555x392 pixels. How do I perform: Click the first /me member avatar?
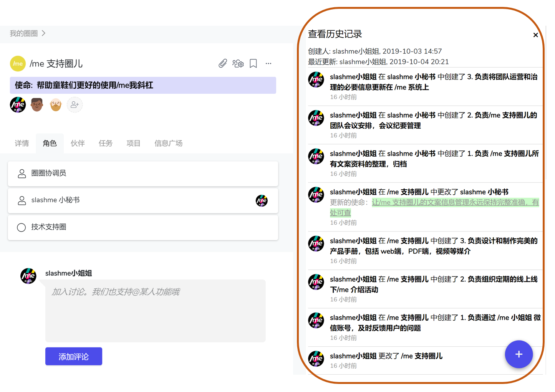[18, 104]
